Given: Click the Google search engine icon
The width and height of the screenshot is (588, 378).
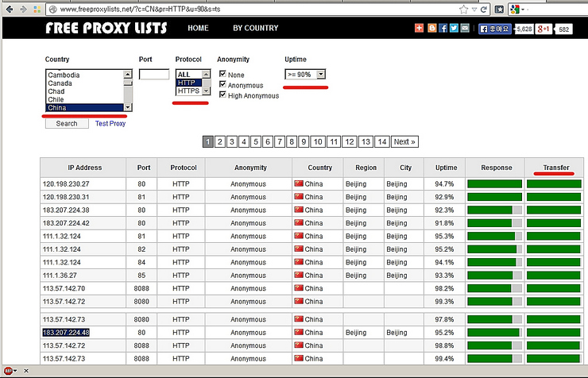Looking at the screenshot, I should 515,10.
